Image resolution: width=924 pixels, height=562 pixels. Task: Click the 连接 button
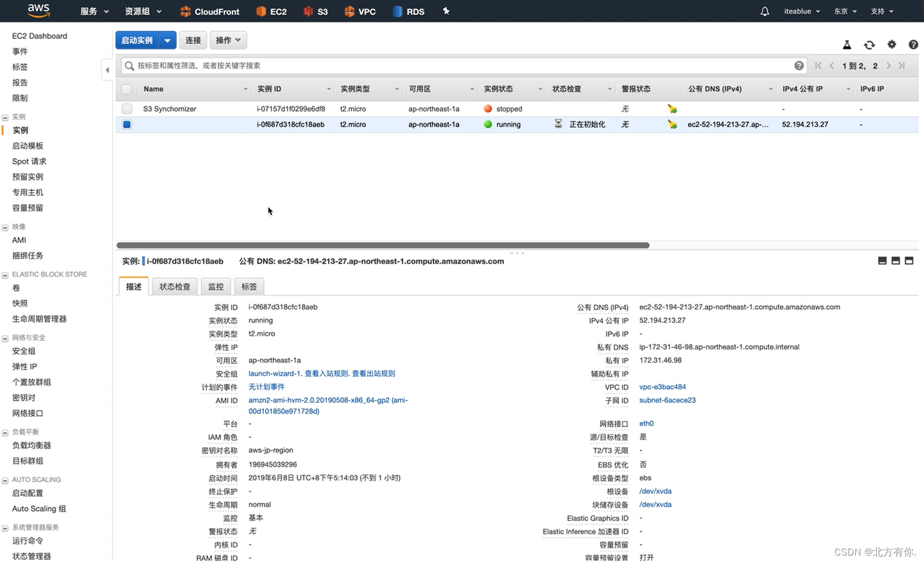click(x=193, y=40)
